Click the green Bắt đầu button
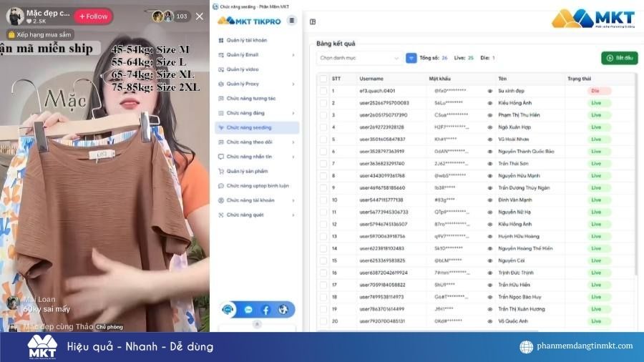644x362 pixels. click(620, 58)
